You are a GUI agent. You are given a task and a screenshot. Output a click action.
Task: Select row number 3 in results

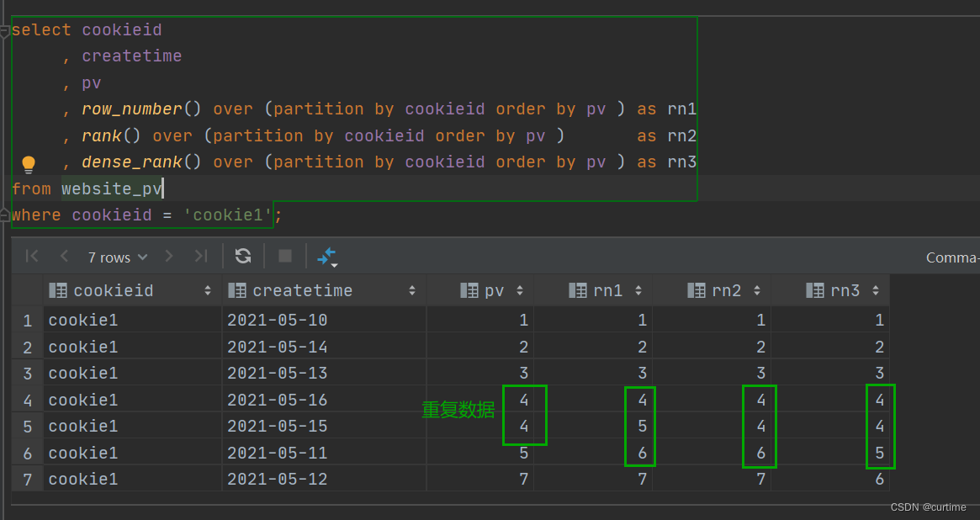28,373
